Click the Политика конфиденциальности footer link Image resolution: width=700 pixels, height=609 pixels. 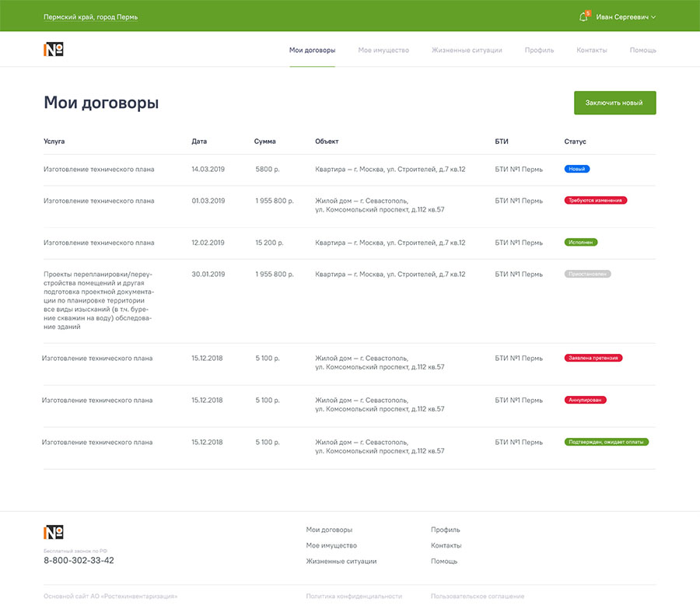point(354,596)
